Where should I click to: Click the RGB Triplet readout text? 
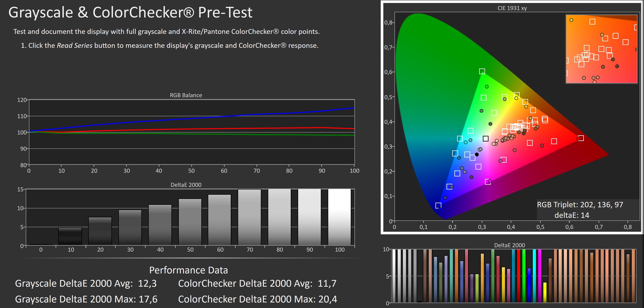(580, 205)
